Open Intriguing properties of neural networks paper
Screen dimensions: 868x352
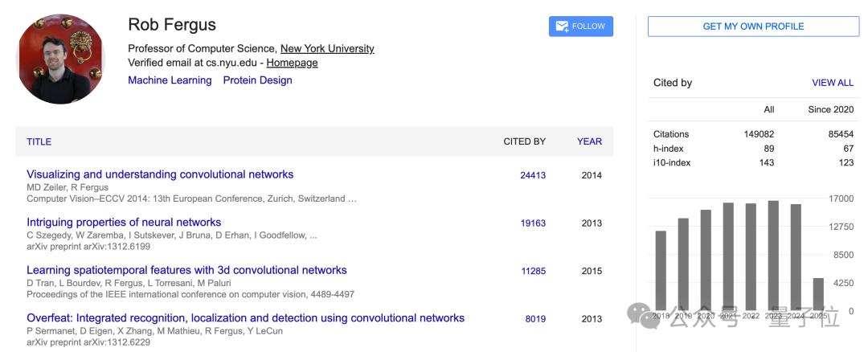pos(124,223)
